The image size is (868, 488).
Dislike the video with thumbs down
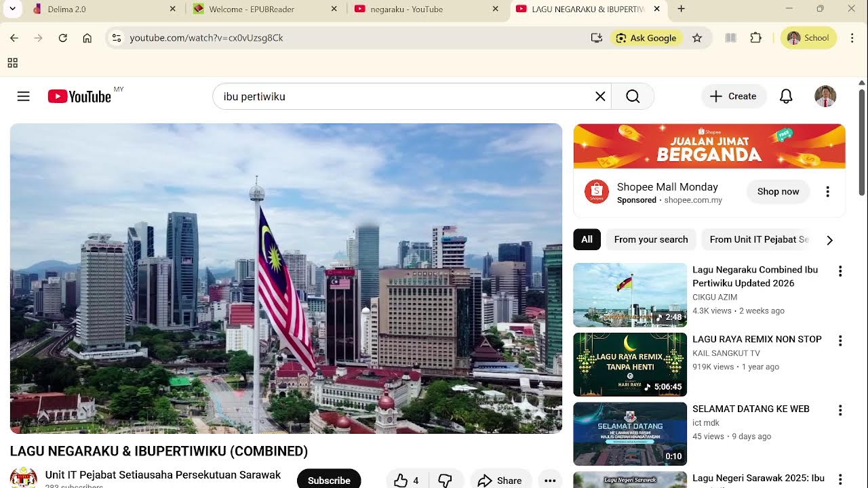coord(446,481)
